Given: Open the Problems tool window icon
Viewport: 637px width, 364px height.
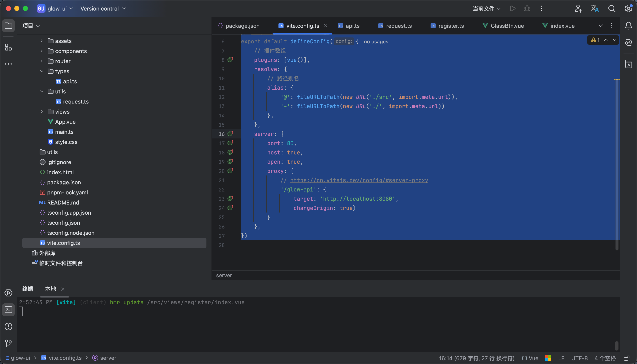Looking at the screenshot, I should click(8, 327).
